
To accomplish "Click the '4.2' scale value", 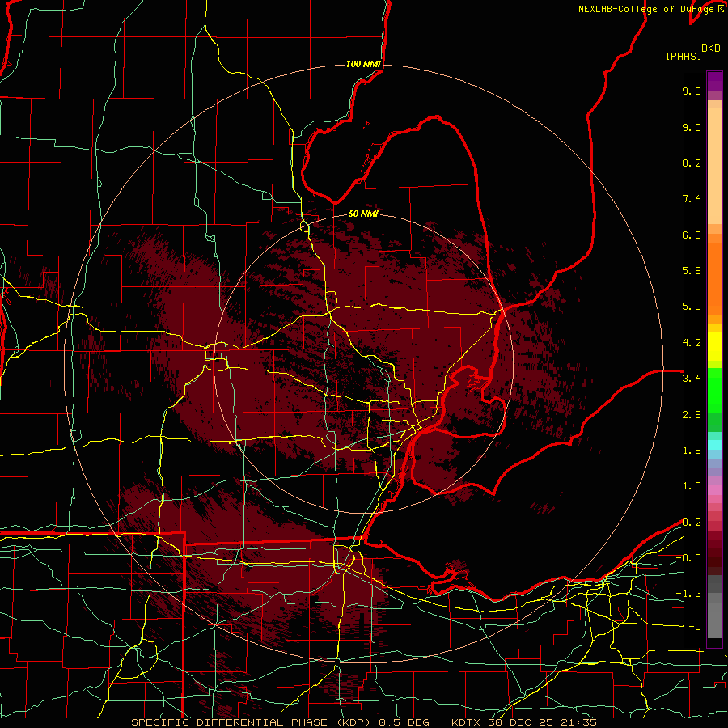I will pyautogui.click(x=692, y=343).
